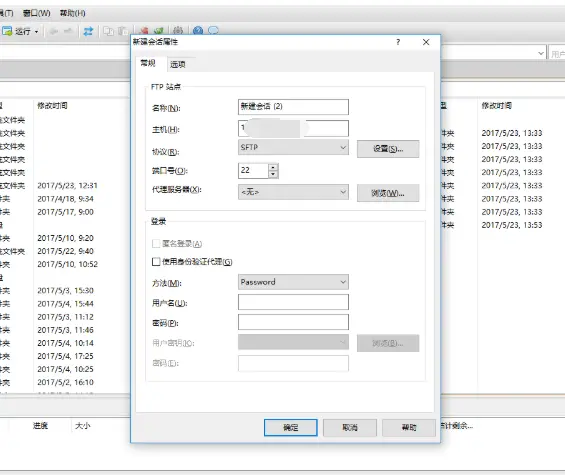Click the 主机 host input field
The height and width of the screenshot is (475, 565).
pyautogui.click(x=293, y=128)
